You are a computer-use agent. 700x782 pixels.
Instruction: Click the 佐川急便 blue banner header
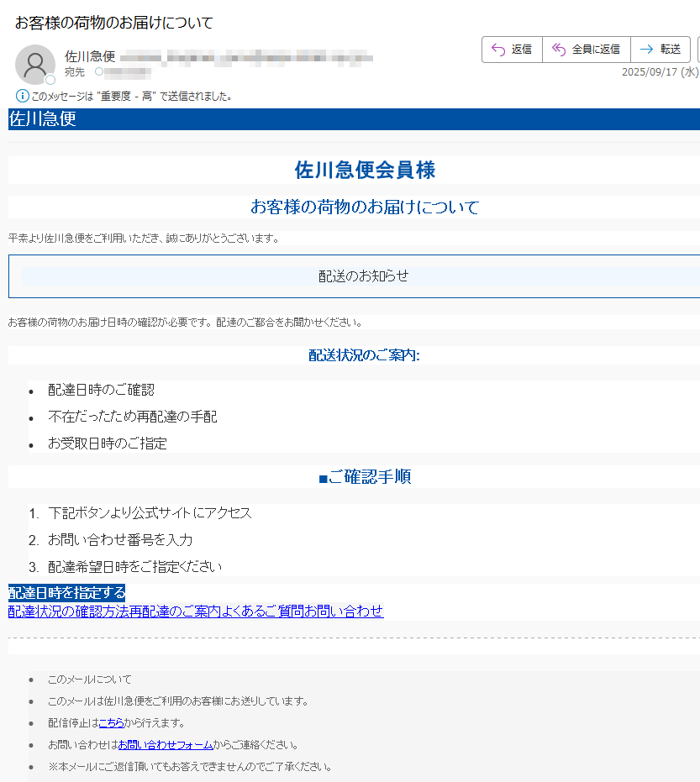pos(354,119)
